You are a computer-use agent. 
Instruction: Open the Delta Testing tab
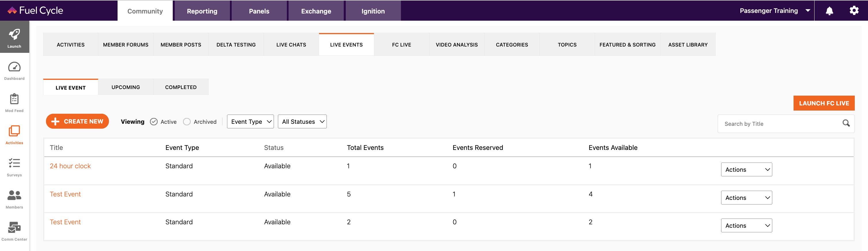pyautogui.click(x=236, y=45)
